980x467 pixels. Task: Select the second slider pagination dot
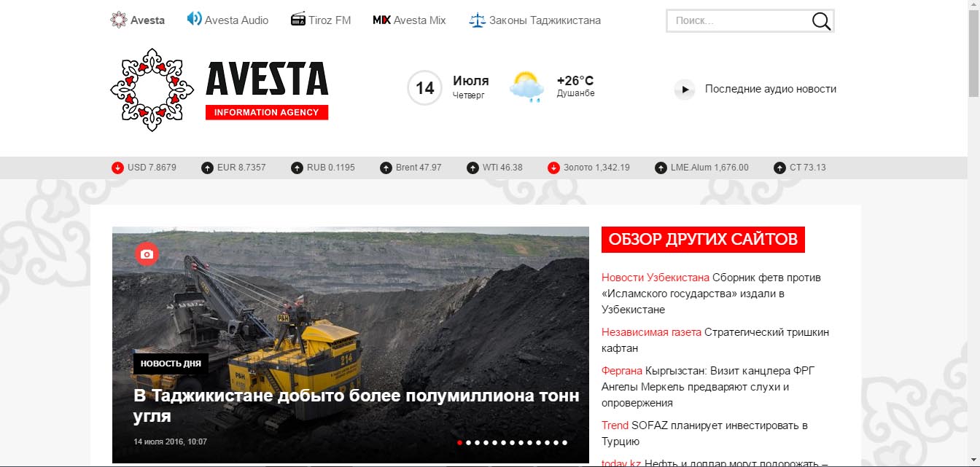click(468, 442)
